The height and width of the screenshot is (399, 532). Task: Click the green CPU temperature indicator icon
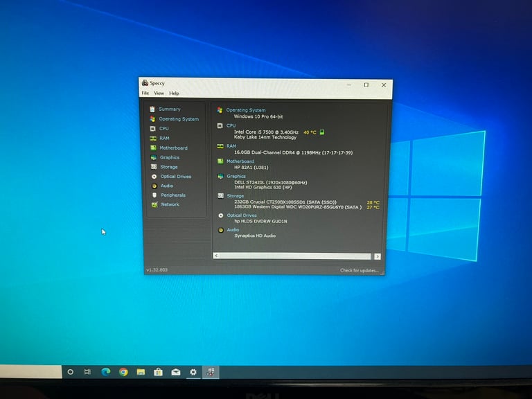[322, 132]
